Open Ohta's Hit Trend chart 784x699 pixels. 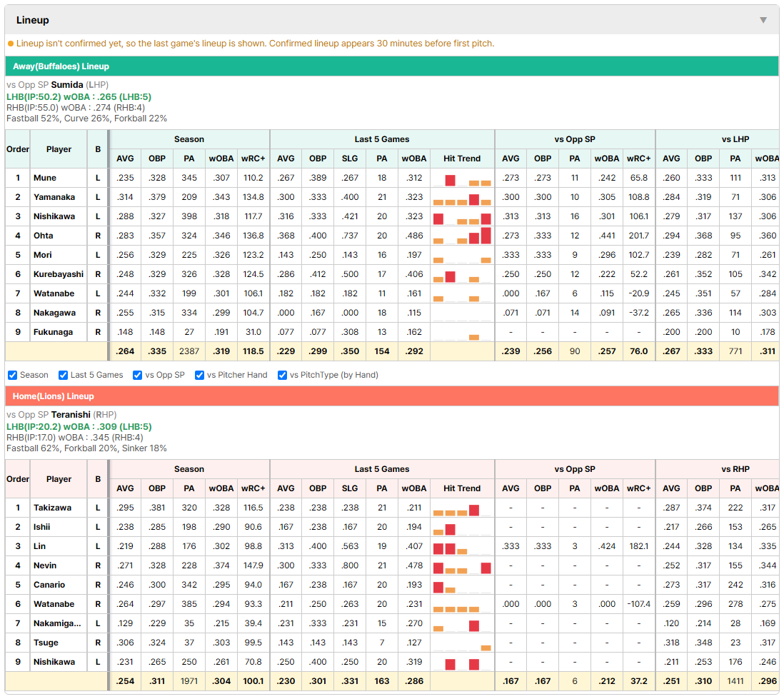point(462,236)
